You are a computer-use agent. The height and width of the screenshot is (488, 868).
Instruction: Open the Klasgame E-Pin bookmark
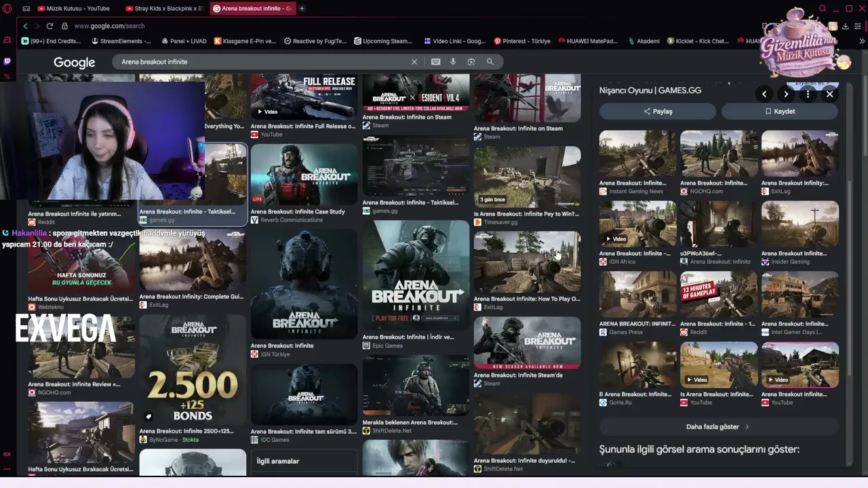[245, 41]
